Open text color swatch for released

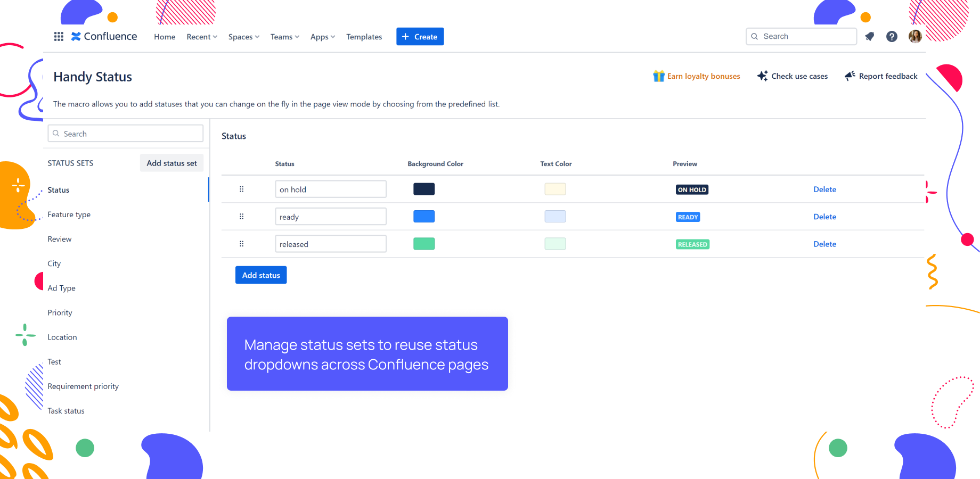point(555,244)
